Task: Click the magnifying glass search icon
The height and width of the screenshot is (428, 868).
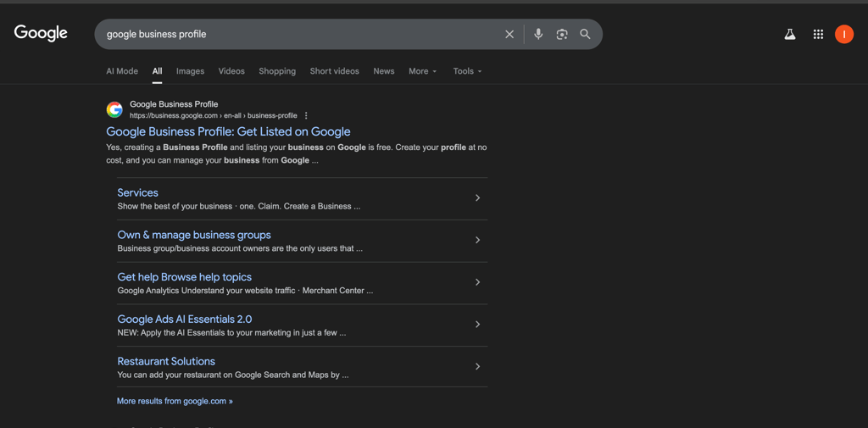Action: [585, 35]
